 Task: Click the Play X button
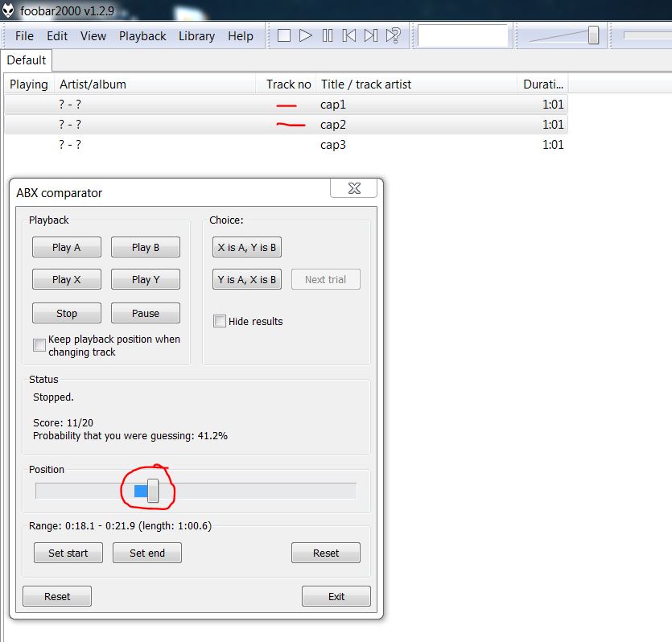point(67,280)
